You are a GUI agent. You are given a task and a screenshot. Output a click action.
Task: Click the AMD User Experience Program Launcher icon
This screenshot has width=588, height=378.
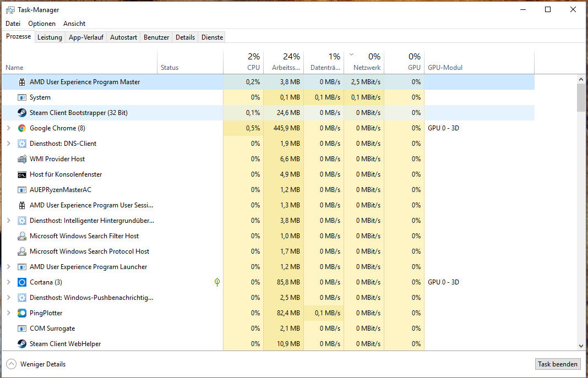click(x=22, y=267)
